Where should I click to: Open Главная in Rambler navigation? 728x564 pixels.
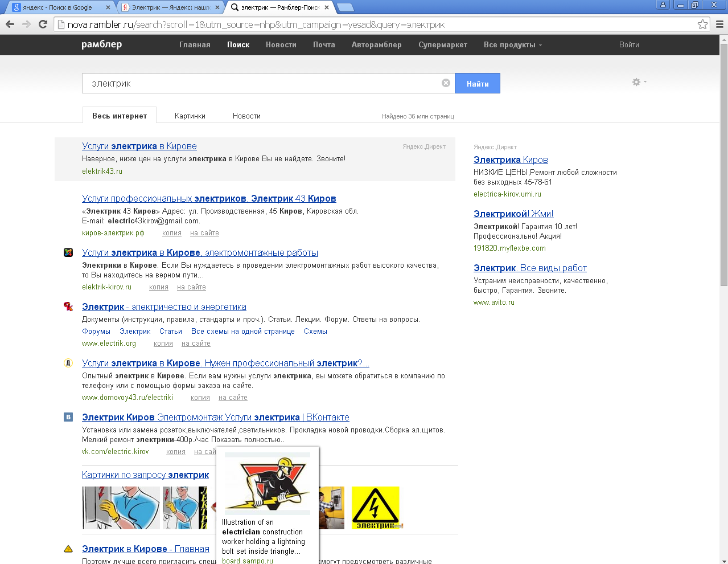click(x=195, y=44)
